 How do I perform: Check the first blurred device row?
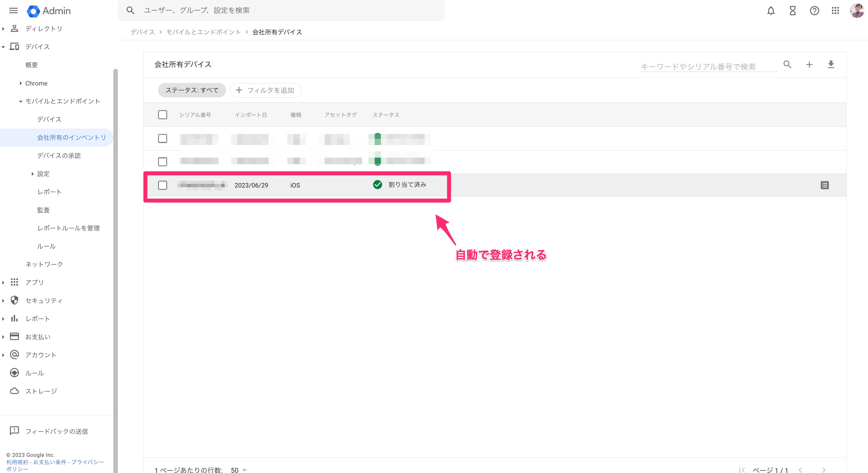pyautogui.click(x=162, y=138)
